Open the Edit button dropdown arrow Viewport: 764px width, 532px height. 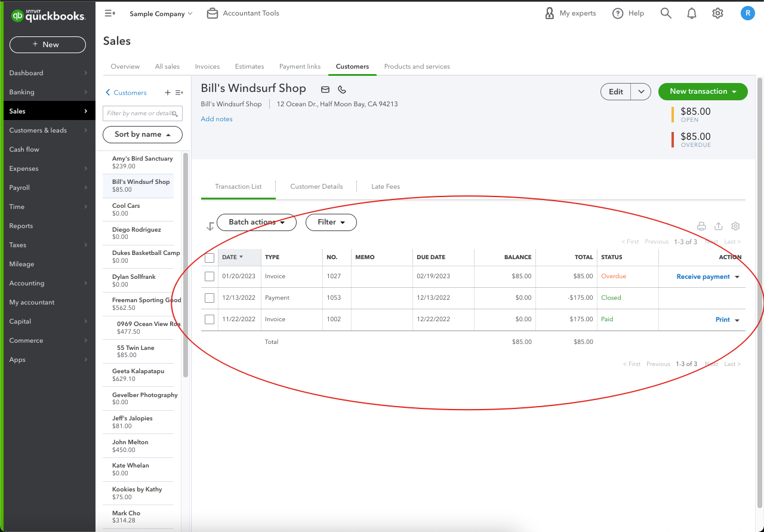(x=641, y=91)
